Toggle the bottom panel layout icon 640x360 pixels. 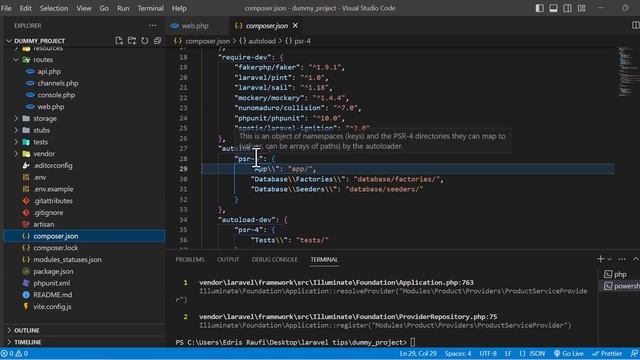pos(553,8)
